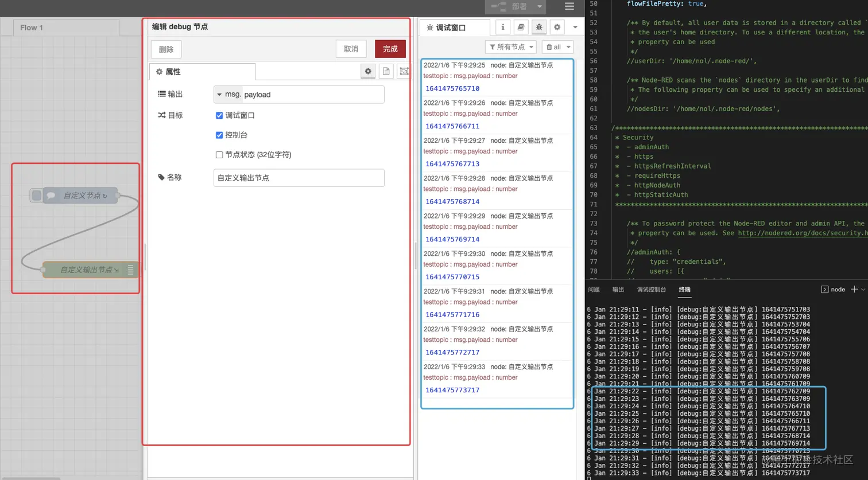Viewport: 868px width, 480px height.
Task: Click the trash clear all button
Action: coord(554,47)
